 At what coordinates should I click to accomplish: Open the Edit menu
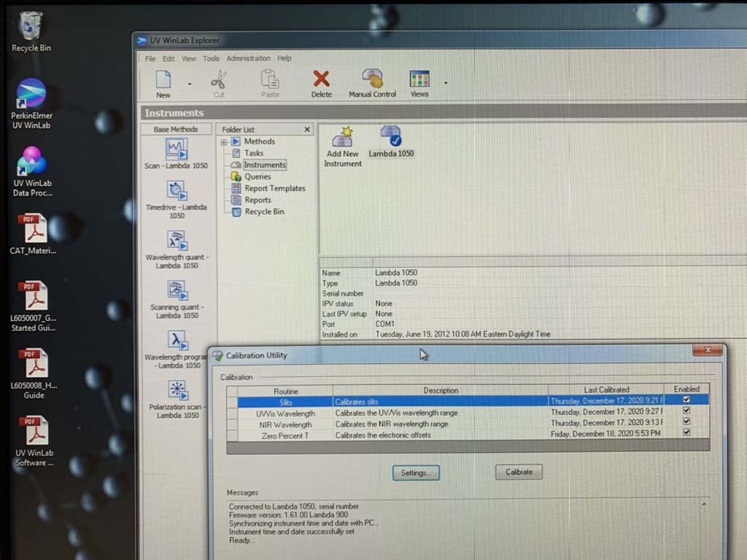tap(169, 58)
